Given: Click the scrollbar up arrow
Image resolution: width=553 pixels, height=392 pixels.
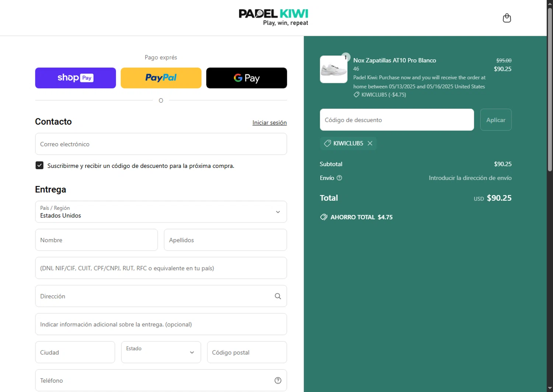Looking at the screenshot, I should (x=550, y=3).
